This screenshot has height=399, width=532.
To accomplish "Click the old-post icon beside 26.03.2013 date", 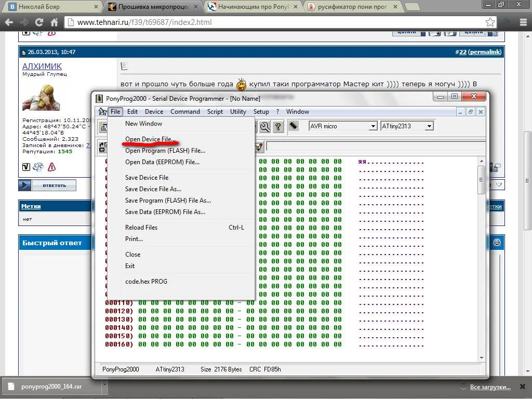I will point(24,52).
